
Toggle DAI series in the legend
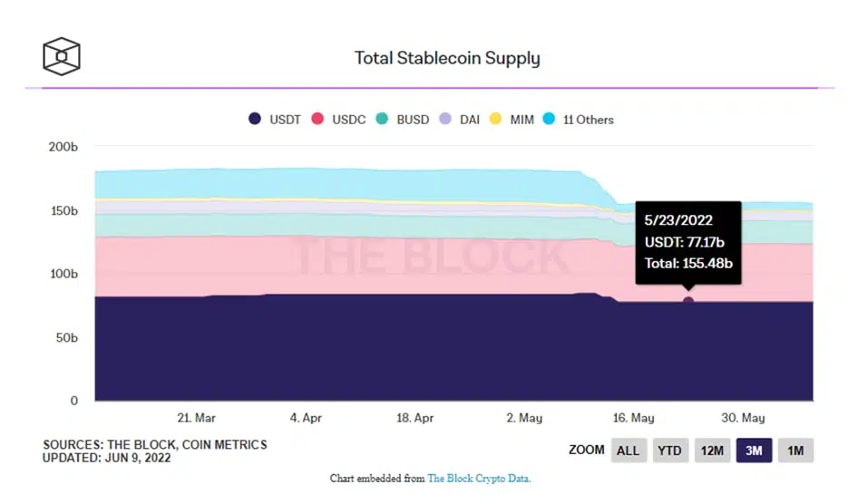tap(445, 120)
